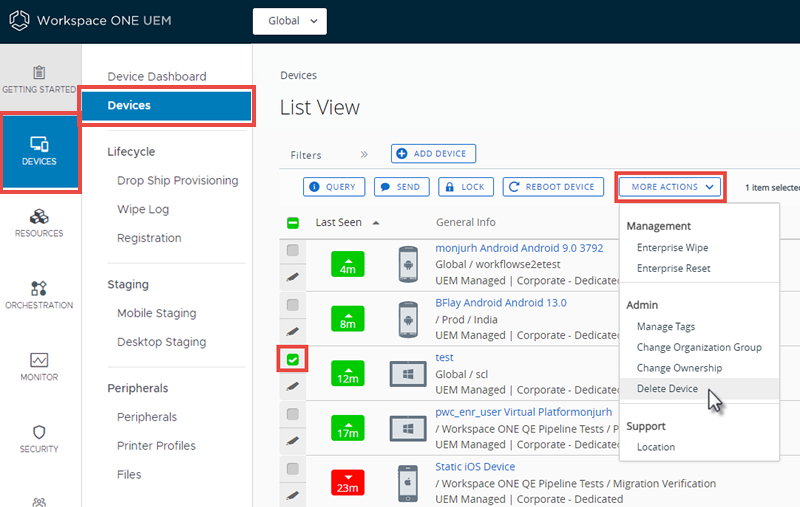The width and height of the screenshot is (800, 507).
Task: Open the Monitor chart icon
Action: tap(39, 360)
